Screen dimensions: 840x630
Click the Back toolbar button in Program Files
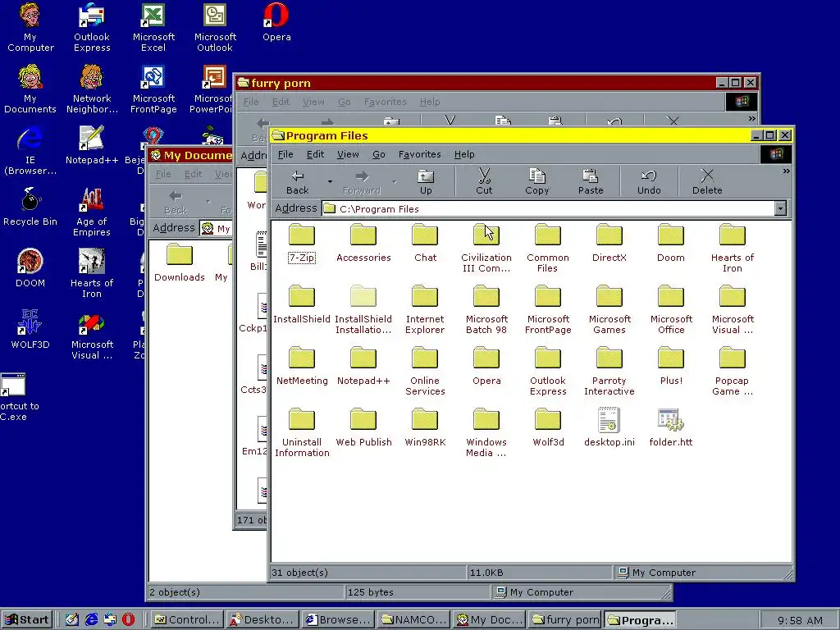click(297, 182)
